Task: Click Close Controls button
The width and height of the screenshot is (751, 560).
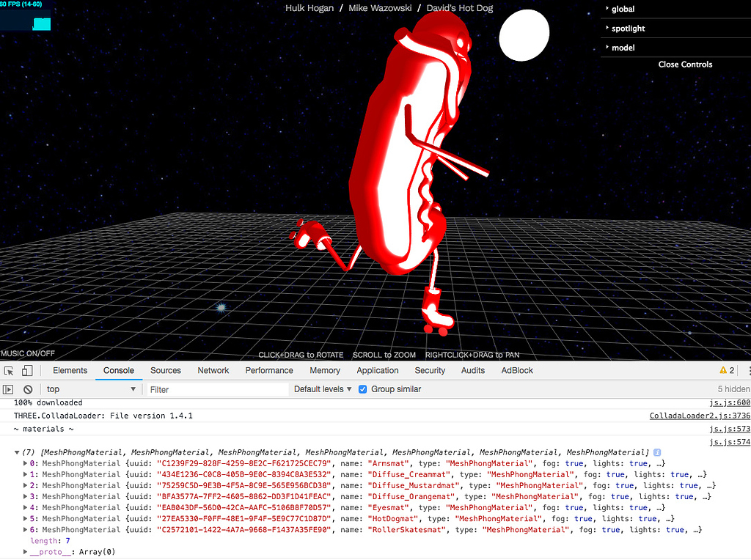Action: pos(685,65)
